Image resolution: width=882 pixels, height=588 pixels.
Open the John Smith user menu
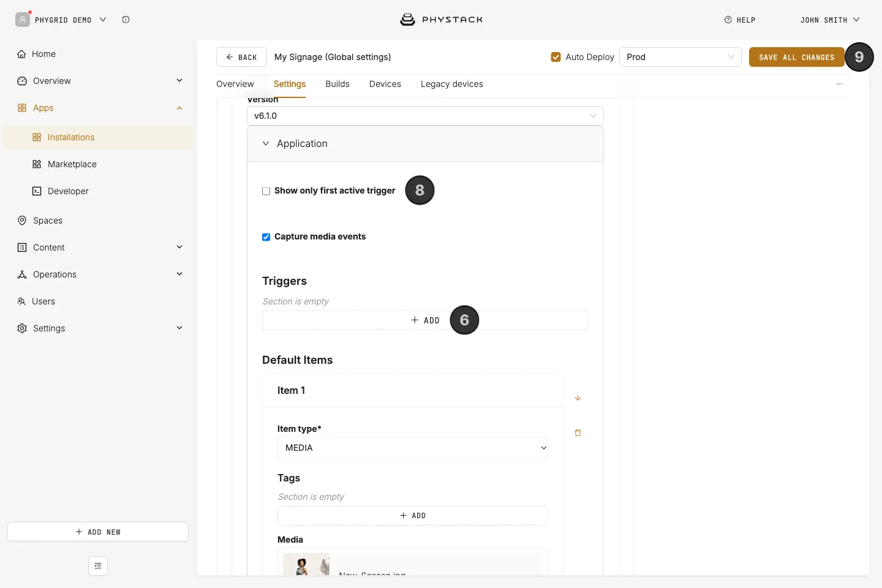tap(829, 20)
